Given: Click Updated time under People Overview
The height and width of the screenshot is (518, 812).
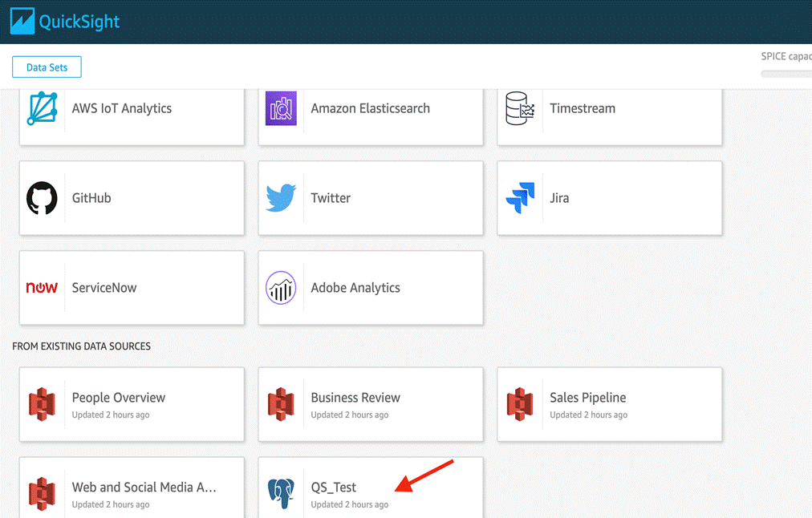Looking at the screenshot, I should [111, 415].
